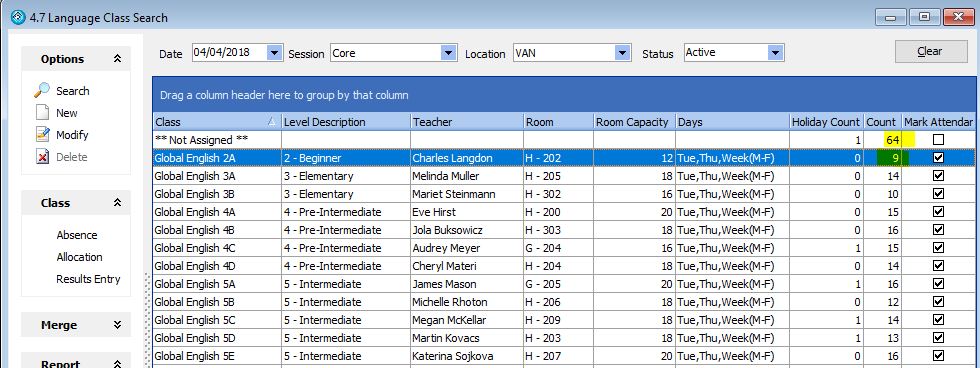Image resolution: width=980 pixels, height=368 pixels.
Task: Collapse the Class panel chevron
Action: [117, 202]
